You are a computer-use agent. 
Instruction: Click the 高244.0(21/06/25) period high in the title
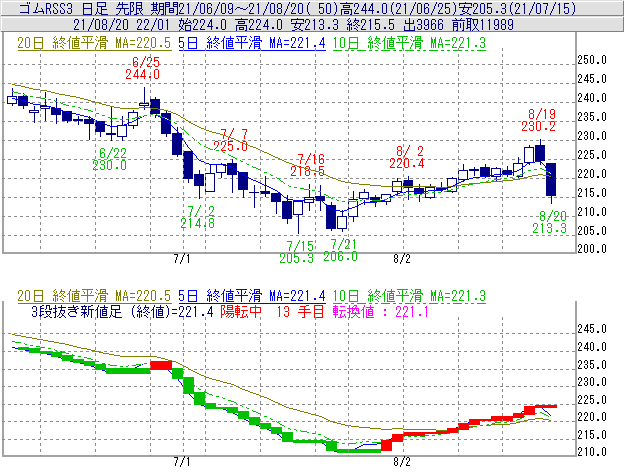coord(398,8)
